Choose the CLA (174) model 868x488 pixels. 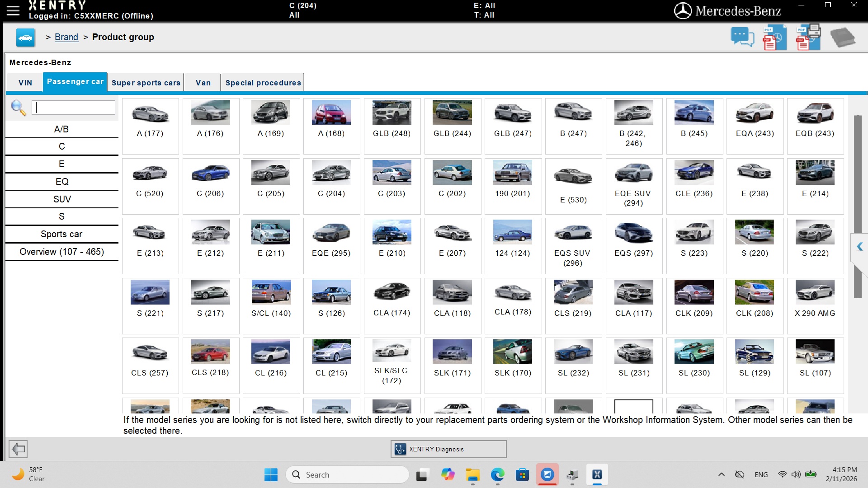(x=392, y=306)
